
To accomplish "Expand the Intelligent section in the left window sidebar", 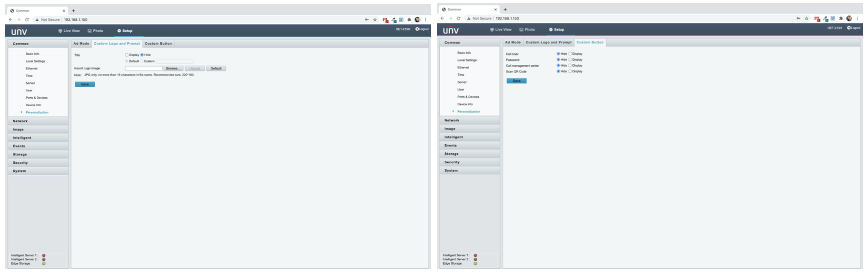I will coord(38,137).
